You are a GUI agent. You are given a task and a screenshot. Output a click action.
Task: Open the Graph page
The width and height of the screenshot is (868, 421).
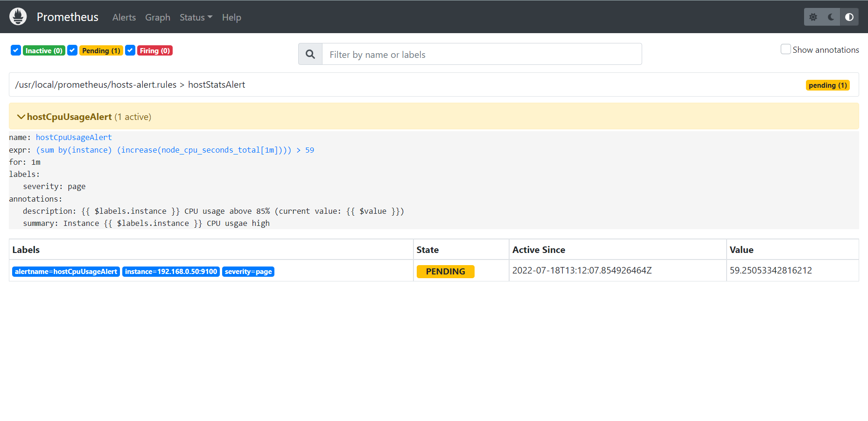click(158, 17)
